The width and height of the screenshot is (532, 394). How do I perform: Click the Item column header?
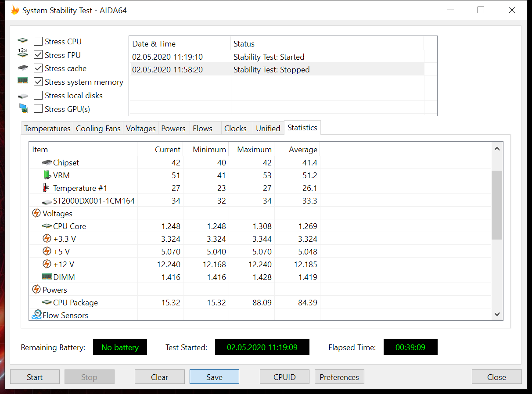tap(83, 150)
